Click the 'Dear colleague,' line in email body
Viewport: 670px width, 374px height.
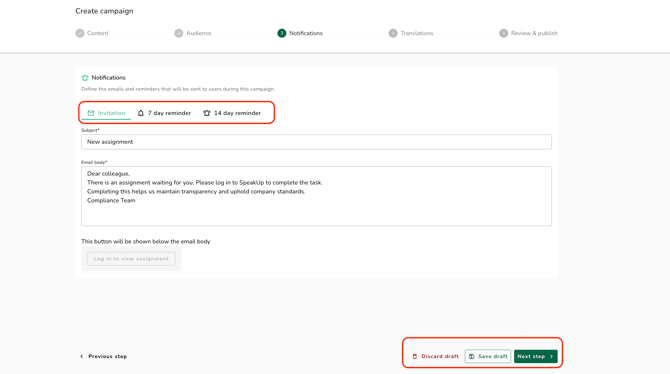pos(109,174)
